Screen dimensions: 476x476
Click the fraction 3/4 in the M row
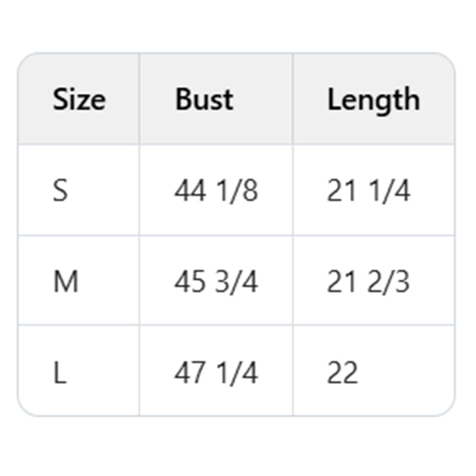[x=237, y=281]
